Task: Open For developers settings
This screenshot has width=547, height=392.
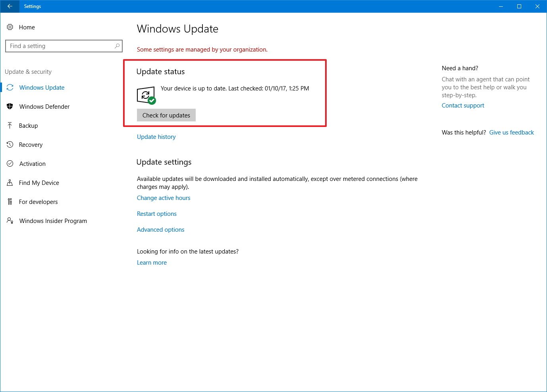Action: (x=39, y=202)
